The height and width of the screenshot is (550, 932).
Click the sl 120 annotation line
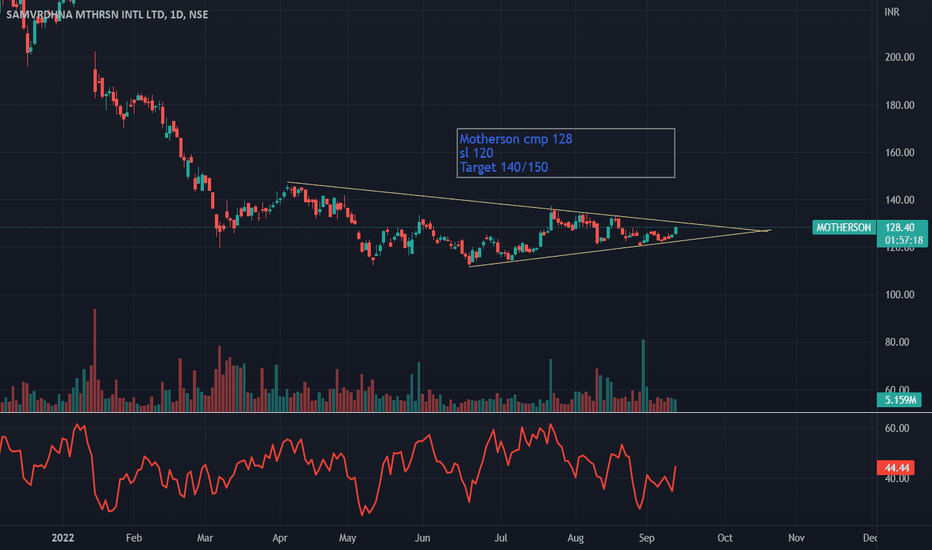pyautogui.click(x=476, y=153)
